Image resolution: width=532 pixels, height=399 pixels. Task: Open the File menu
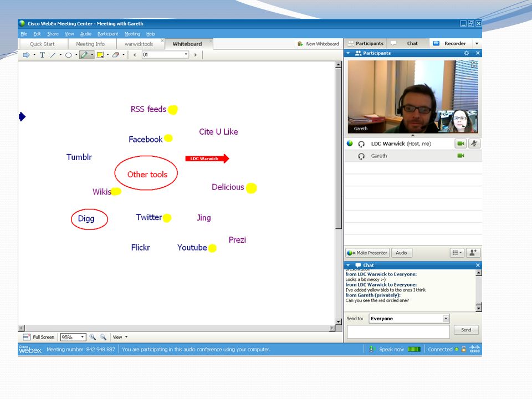24,34
